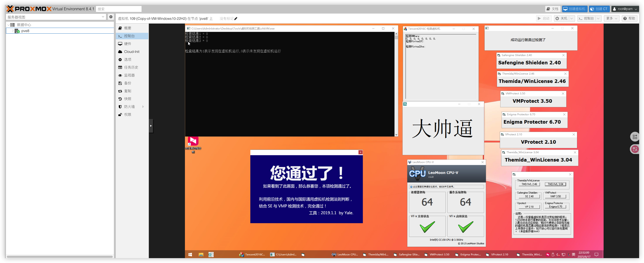Click the VMP 3.50 button
This screenshot has width=644, height=263.
[x=555, y=196]
